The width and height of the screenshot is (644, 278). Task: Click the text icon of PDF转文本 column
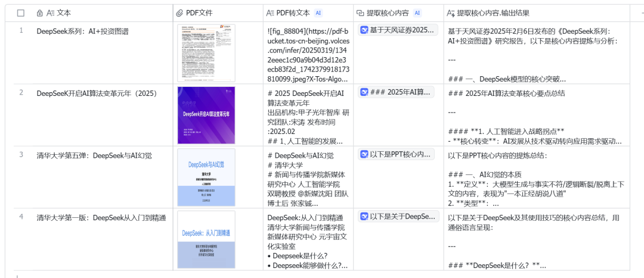click(270, 13)
